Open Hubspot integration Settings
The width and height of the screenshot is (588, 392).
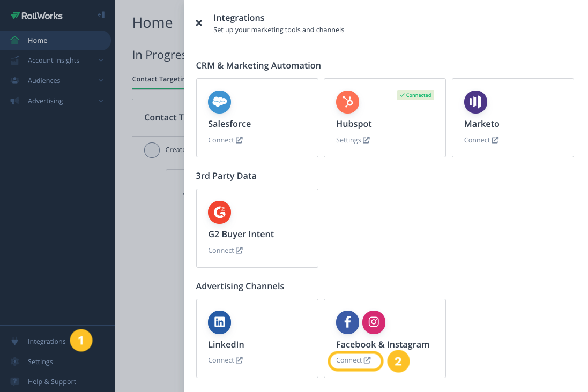pyautogui.click(x=349, y=140)
